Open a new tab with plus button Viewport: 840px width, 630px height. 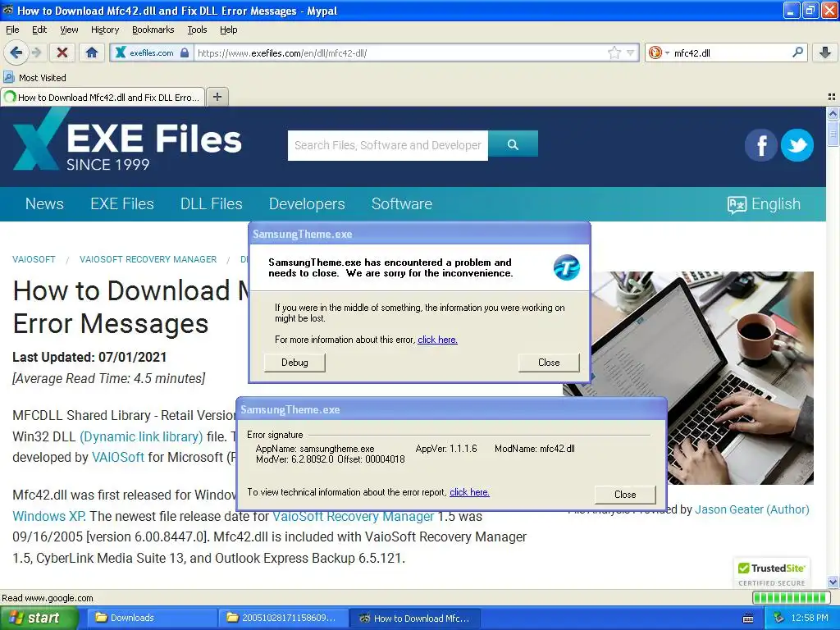click(x=217, y=97)
